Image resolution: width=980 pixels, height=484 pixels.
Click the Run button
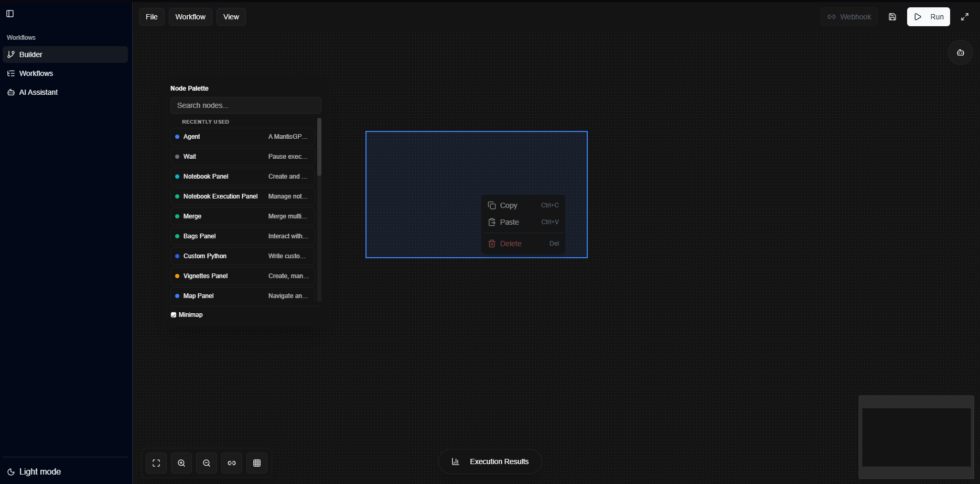[928, 16]
